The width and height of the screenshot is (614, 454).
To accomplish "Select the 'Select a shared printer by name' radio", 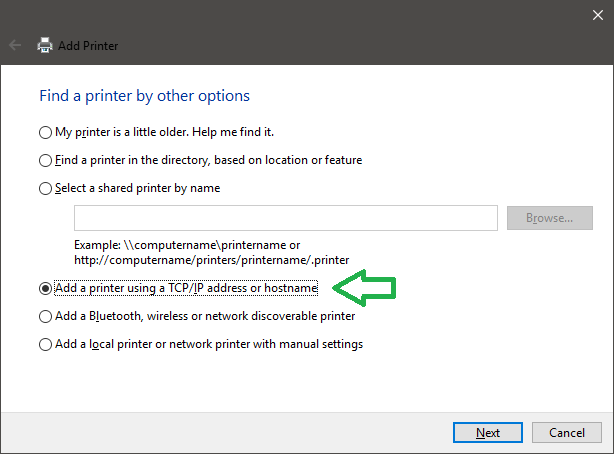I will tap(44, 188).
